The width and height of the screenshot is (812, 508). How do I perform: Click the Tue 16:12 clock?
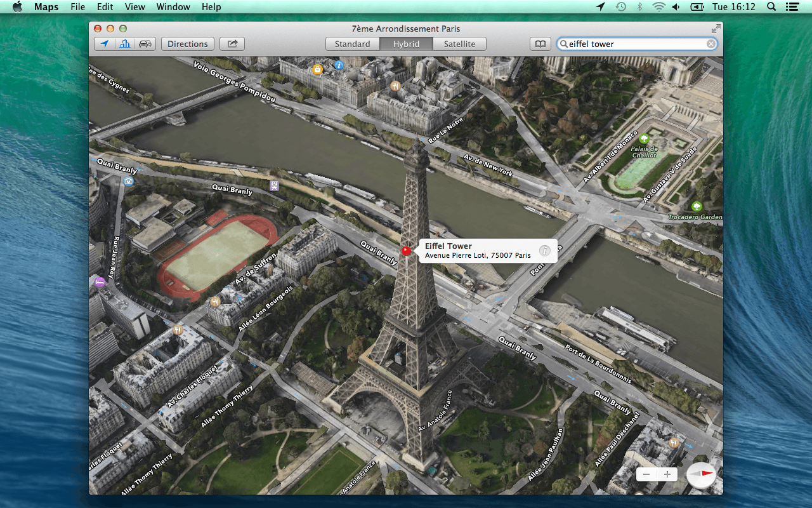pyautogui.click(x=734, y=7)
